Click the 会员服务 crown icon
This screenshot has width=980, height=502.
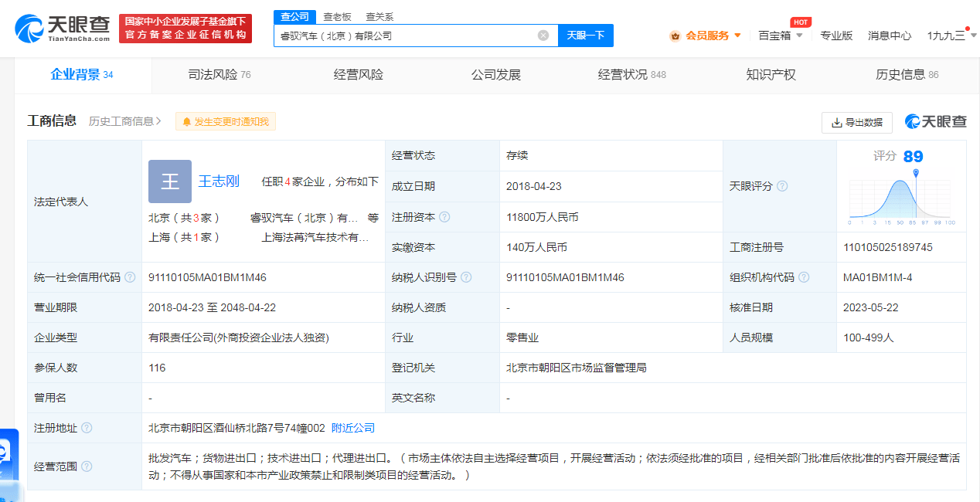(675, 36)
